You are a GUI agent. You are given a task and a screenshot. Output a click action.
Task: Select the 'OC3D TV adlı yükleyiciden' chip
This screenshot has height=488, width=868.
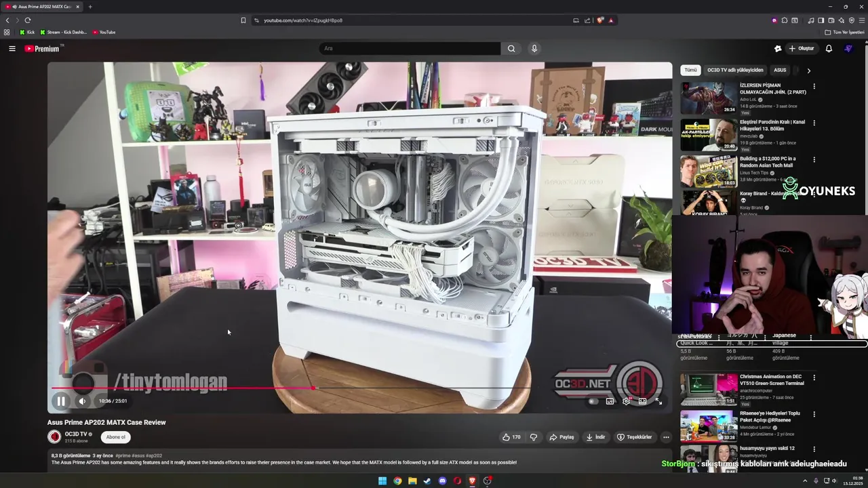(735, 70)
